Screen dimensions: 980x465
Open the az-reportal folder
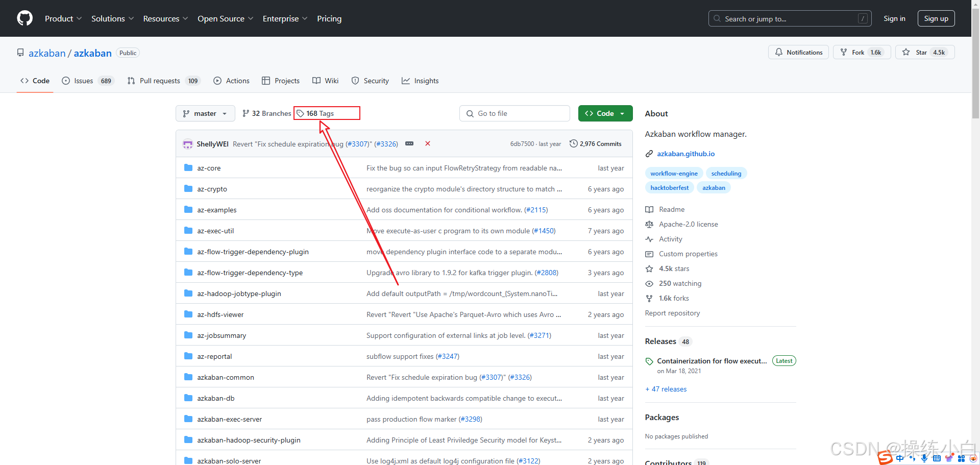coord(214,356)
